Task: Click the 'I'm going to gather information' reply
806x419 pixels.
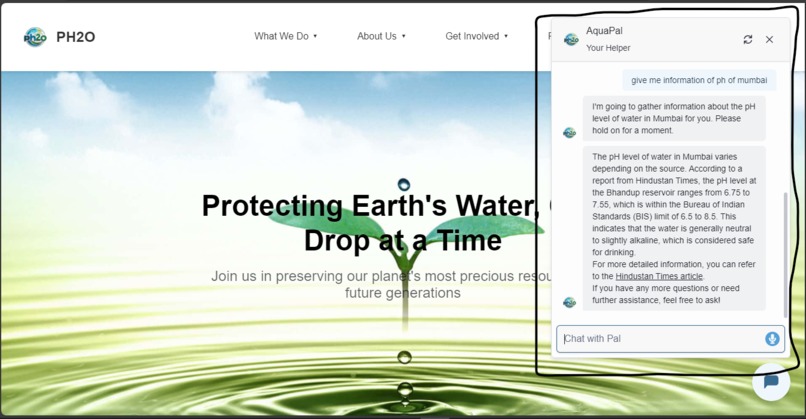Action: (x=674, y=118)
